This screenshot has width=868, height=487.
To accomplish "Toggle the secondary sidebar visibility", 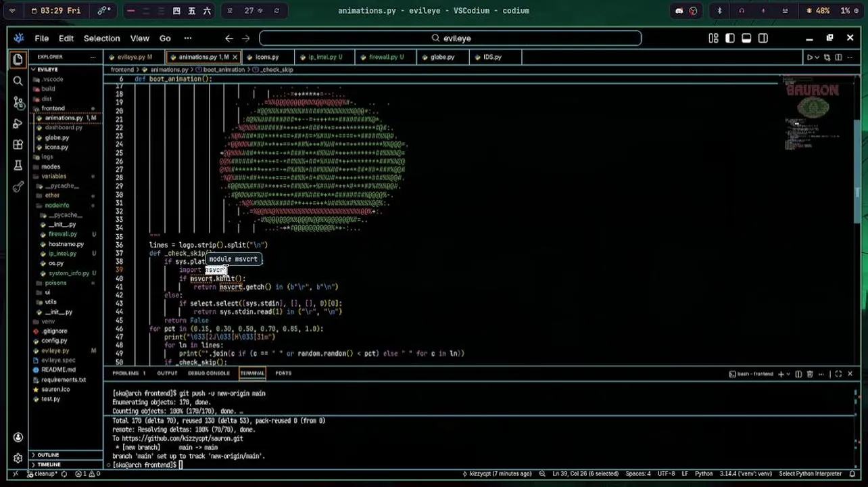I will coord(763,39).
